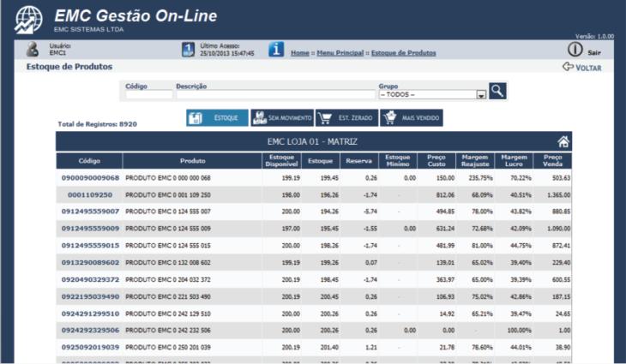Click into the Descrição input field
Image resolution: width=626 pixels, height=364 pixels.
point(275,95)
